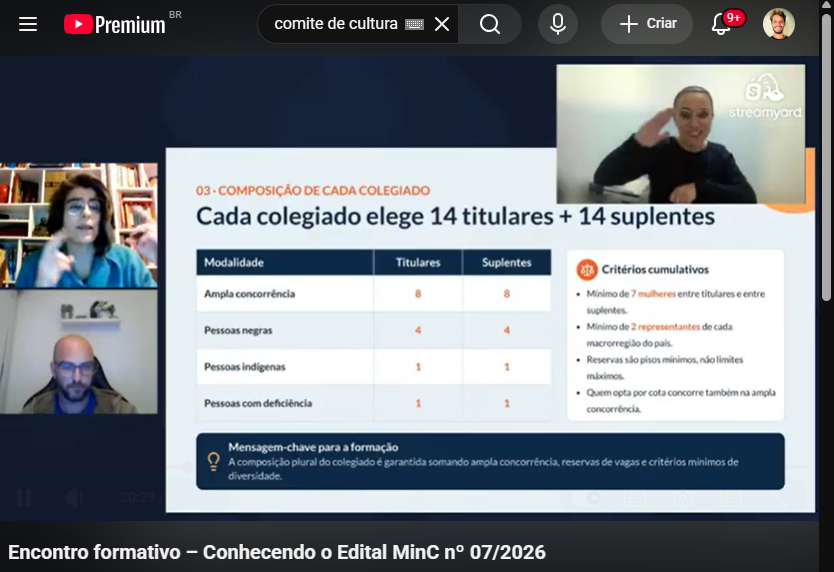Clear the search query with the X
This screenshot has width=834, height=572.
[441, 24]
